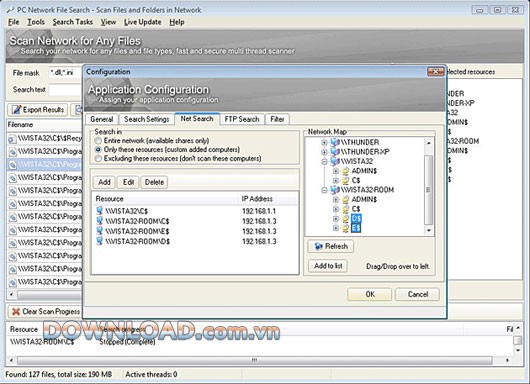Open the Live Update menu
Viewport: 530px width, 384px height.
pyautogui.click(x=143, y=22)
